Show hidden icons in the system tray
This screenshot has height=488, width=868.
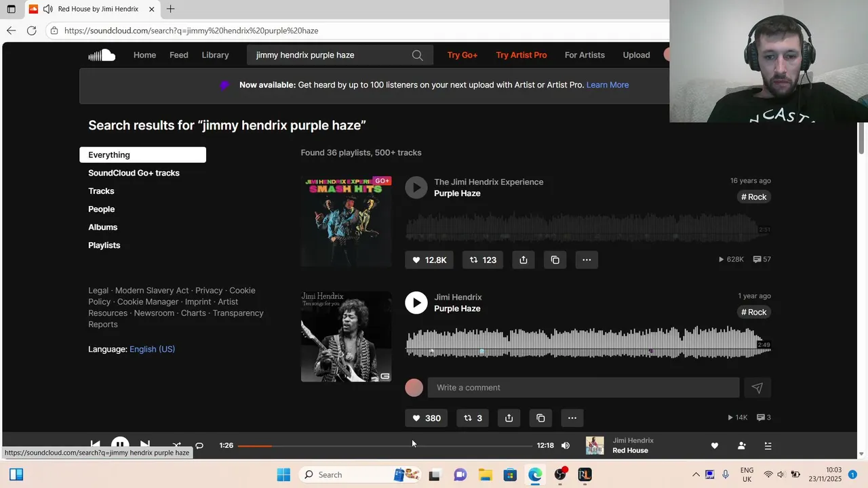[696, 474]
